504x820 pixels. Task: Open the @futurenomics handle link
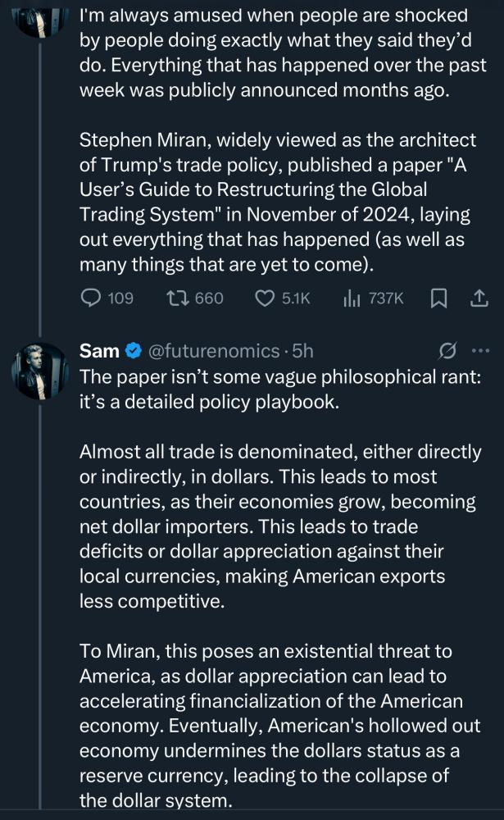point(213,351)
